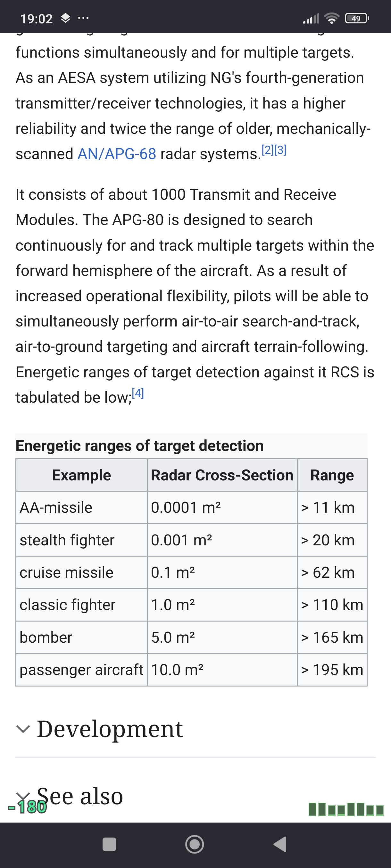Open citation reference [2]

pos(268,150)
